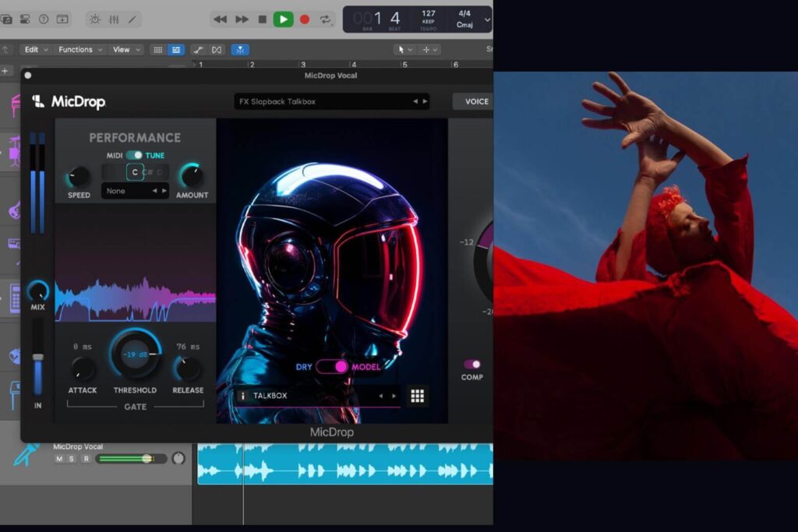The image size is (798, 532).
Task: Click the MicDrop Vocal volume slider
Action: coord(132,459)
